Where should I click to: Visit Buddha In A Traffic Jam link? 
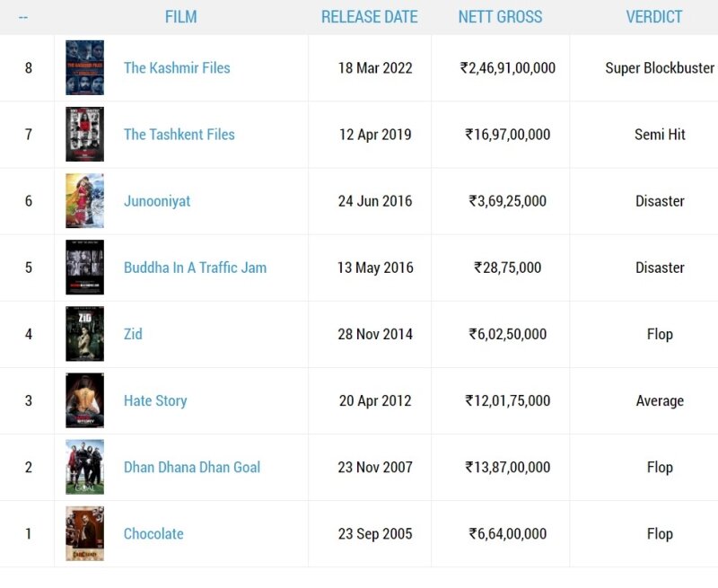[195, 268]
